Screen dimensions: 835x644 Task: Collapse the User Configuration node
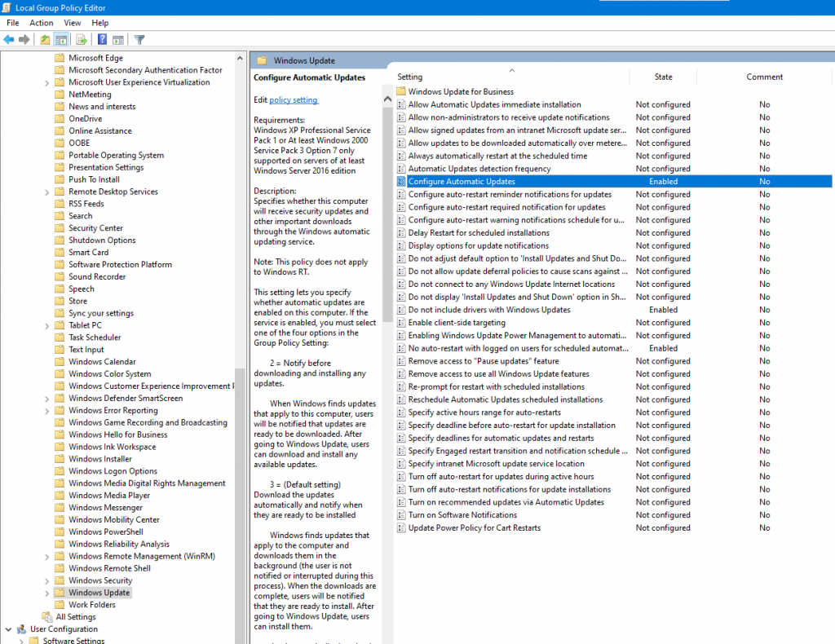tap(8, 629)
